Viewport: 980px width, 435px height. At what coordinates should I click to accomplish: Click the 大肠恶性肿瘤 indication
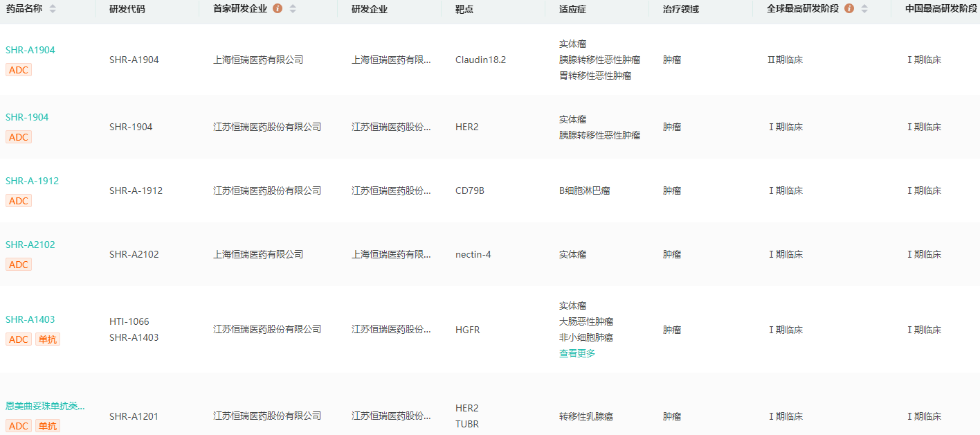[586, 321]
